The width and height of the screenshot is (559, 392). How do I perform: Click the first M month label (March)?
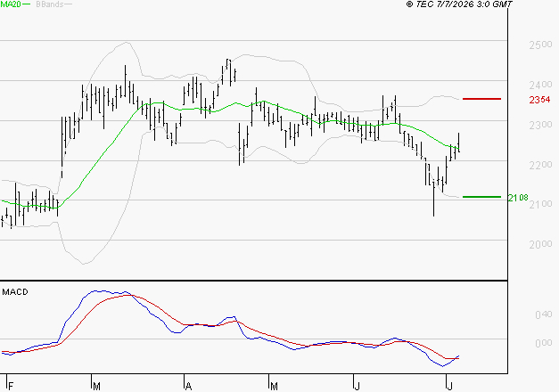click(x=96, y=386)
